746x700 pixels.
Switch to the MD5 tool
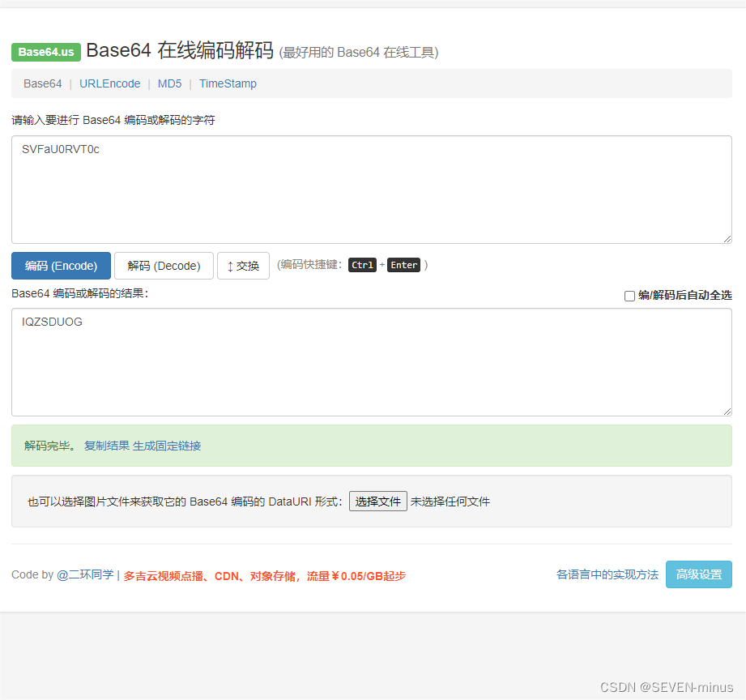[x=169, y=83]
